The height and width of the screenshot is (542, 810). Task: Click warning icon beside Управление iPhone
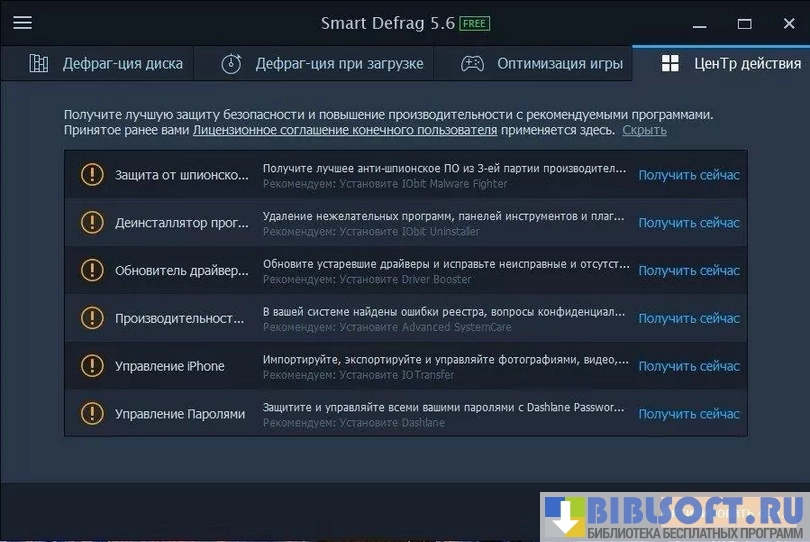click(92, 366)
